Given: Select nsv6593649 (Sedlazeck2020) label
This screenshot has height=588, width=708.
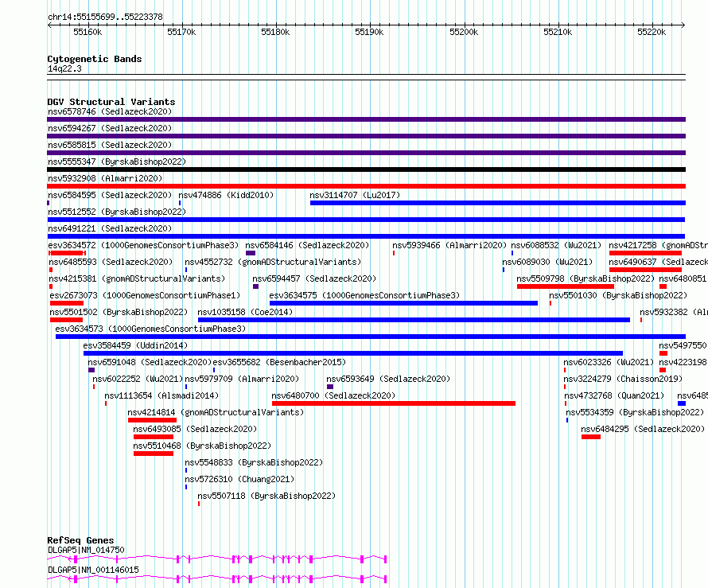Looking at the screenshot, I should (x=388, y=379).
